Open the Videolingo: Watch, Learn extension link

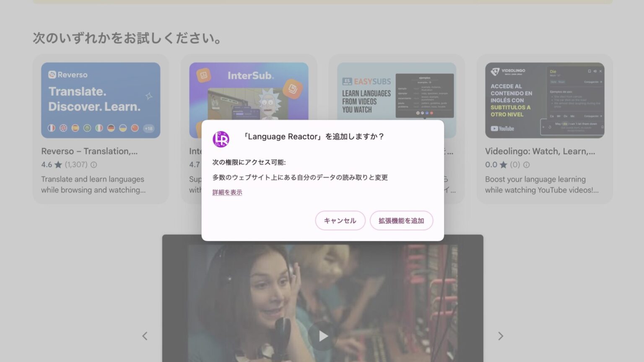point(539,151)
